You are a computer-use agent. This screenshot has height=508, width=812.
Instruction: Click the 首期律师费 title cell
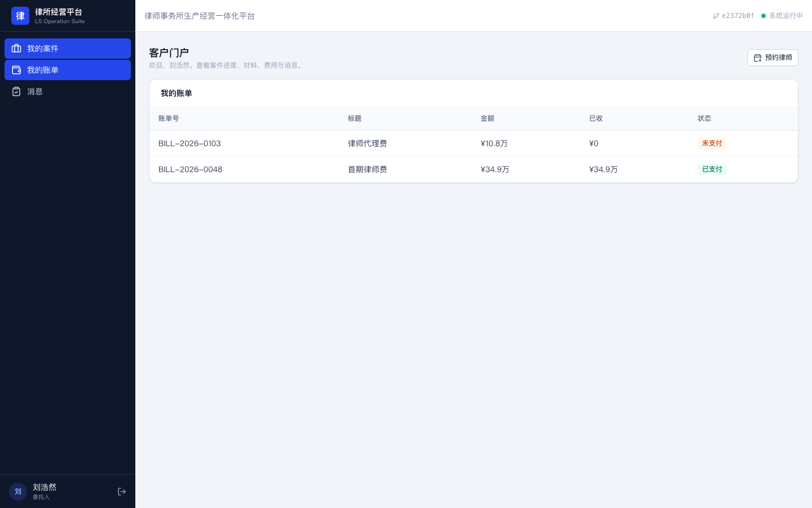(368, 169)
